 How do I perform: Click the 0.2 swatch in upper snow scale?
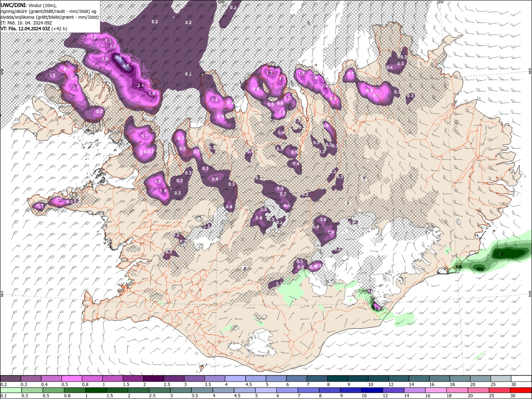[x=10, y=379]
